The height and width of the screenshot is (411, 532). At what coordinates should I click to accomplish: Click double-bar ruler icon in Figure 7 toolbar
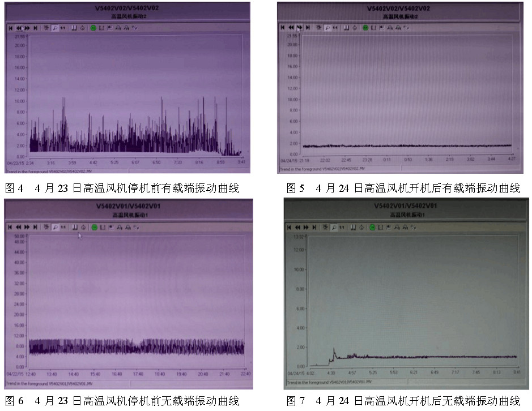point(353,227)
